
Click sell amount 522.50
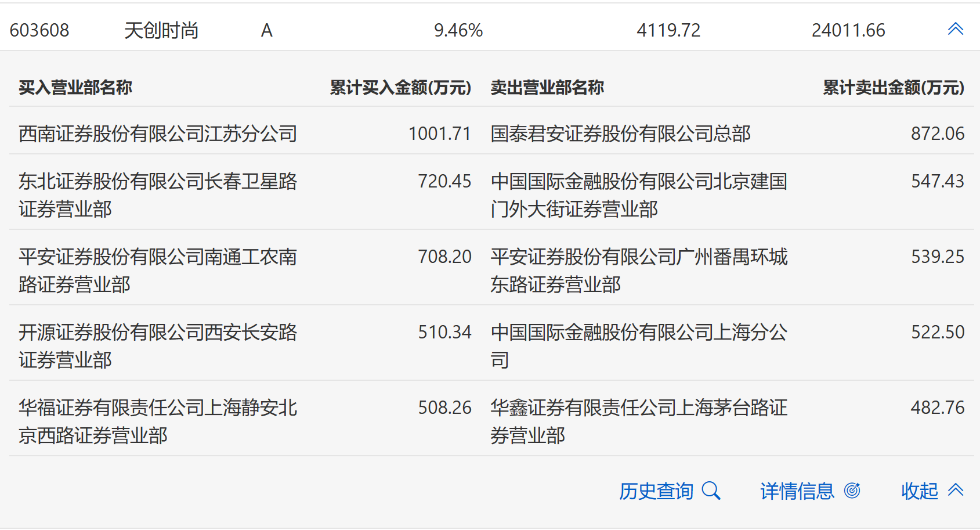tap(938, 332)
